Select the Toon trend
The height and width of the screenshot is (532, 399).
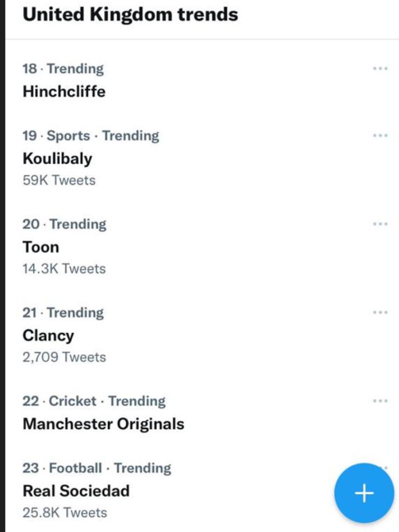41,247
